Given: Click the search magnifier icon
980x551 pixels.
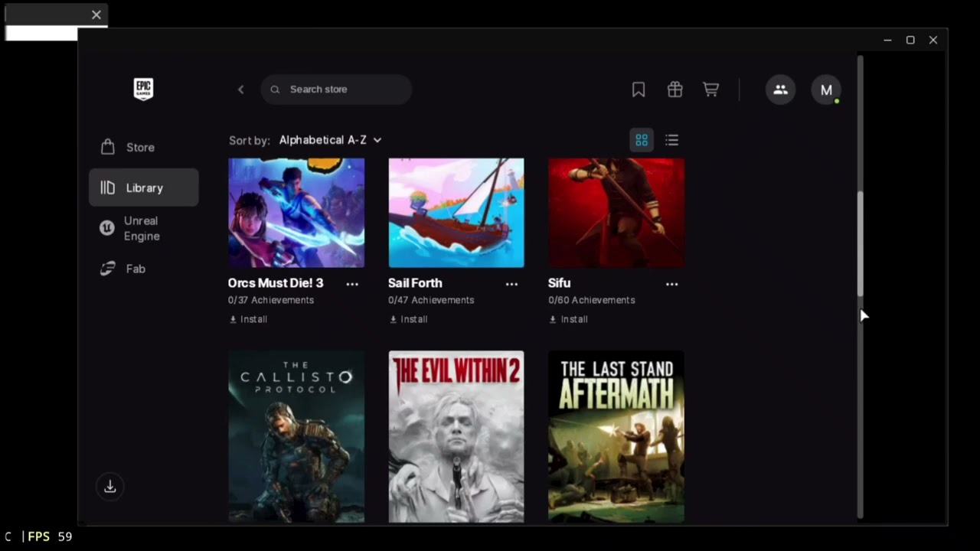Looking at the screenshot, I should [275, 90].
